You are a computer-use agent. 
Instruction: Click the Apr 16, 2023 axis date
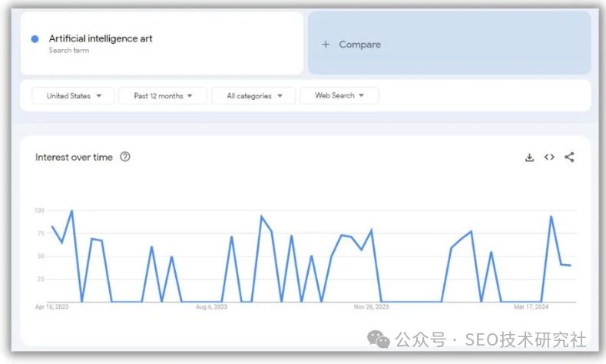51,307
